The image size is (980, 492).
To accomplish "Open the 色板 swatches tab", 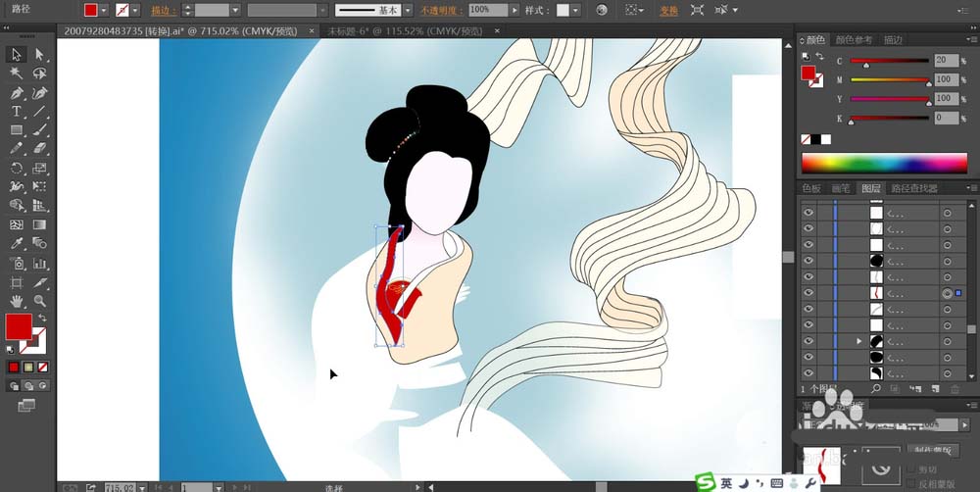I will point(811,188).
